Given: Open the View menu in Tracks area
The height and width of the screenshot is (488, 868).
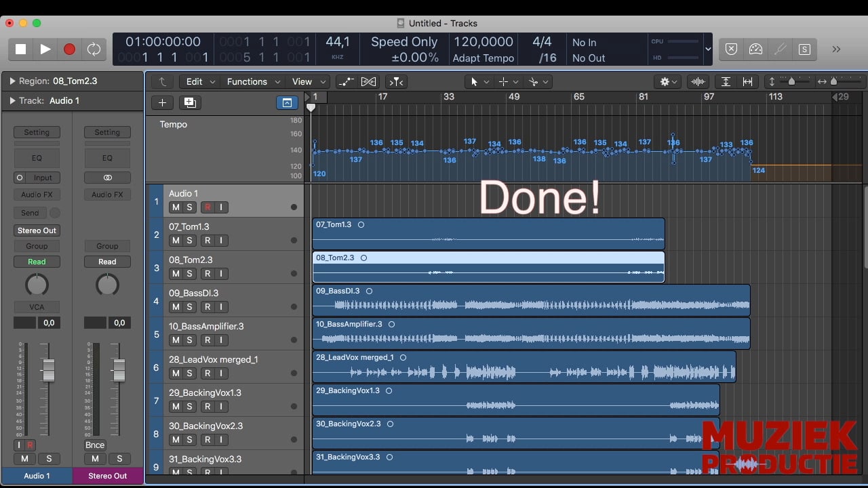Looking at the screenshot, I should tap(308, 81).
